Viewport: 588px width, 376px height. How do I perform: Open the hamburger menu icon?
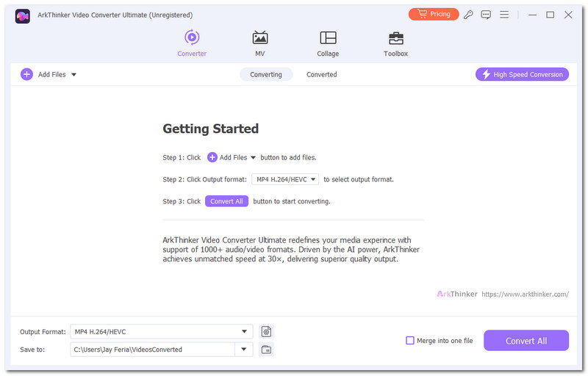[x=504, y=15]
